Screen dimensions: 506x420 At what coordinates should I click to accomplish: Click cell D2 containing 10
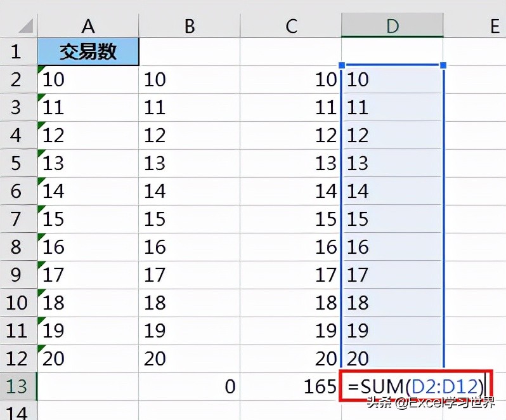pyautogui.click(x=392, y=79)
